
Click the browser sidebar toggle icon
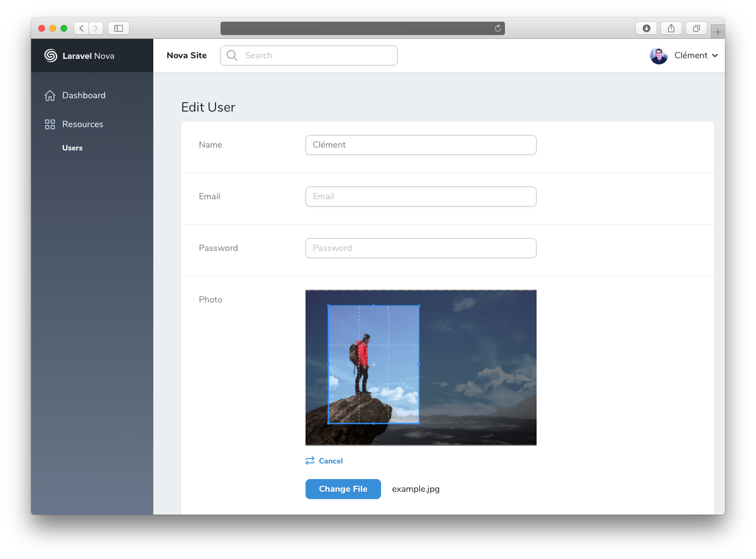click(x=118, y=28)
